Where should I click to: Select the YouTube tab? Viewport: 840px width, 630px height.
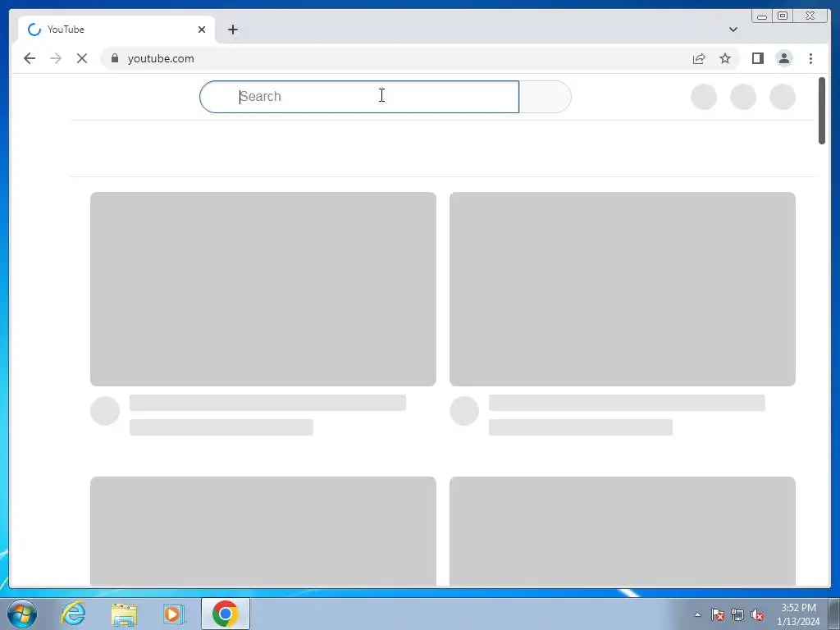click(x=116, y=30)
